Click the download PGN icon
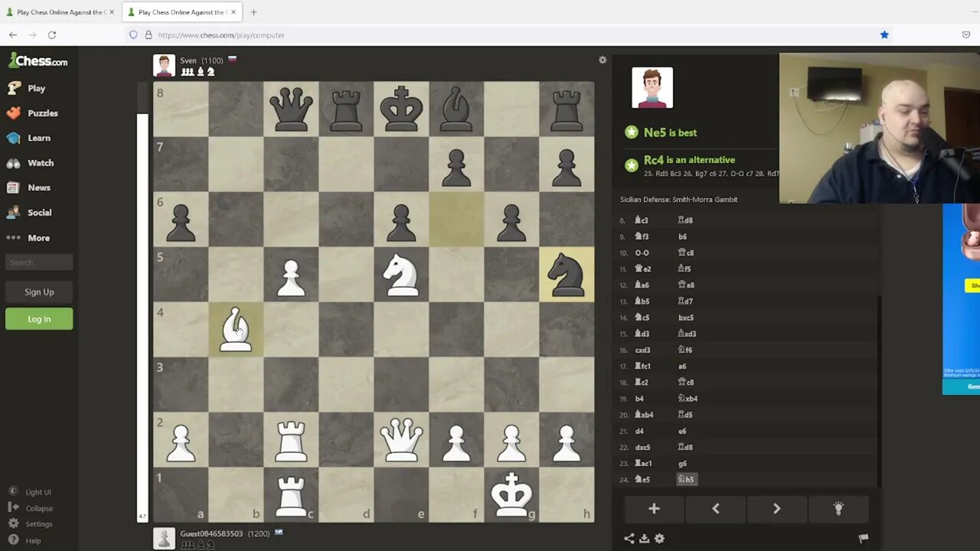Viewport: 980px width, 551px height. tap(644, 539)
